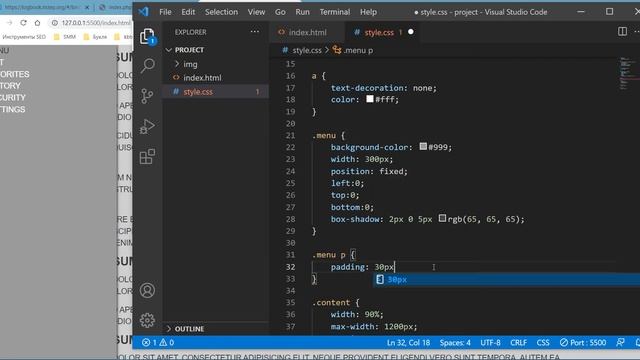Image resolution: width=640 pixels, height=360 pixels.
Task: Click CRLF end of line status item
Action: point(518,342)
